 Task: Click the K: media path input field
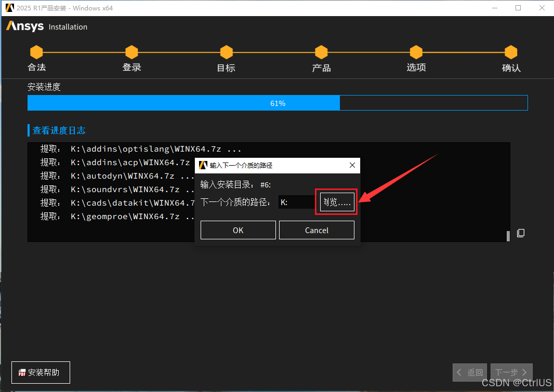(297, 202)
